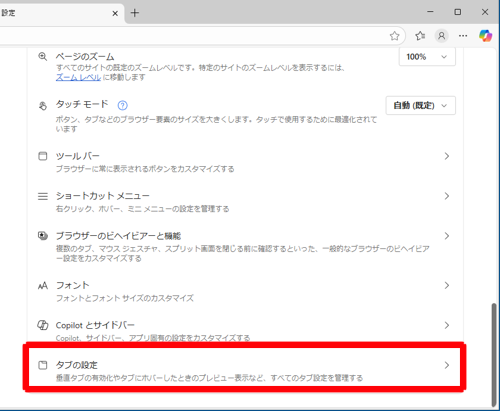Click the ページのズーム magnifier icon
This screenshot has height=411, width=500.
click(42, 56)
